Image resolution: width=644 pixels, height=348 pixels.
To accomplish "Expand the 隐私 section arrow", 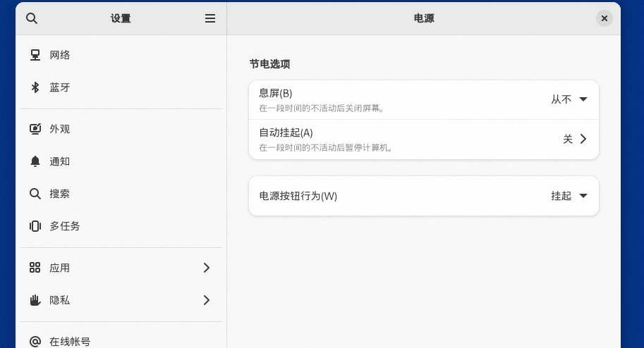I will [x=207, y=300].
